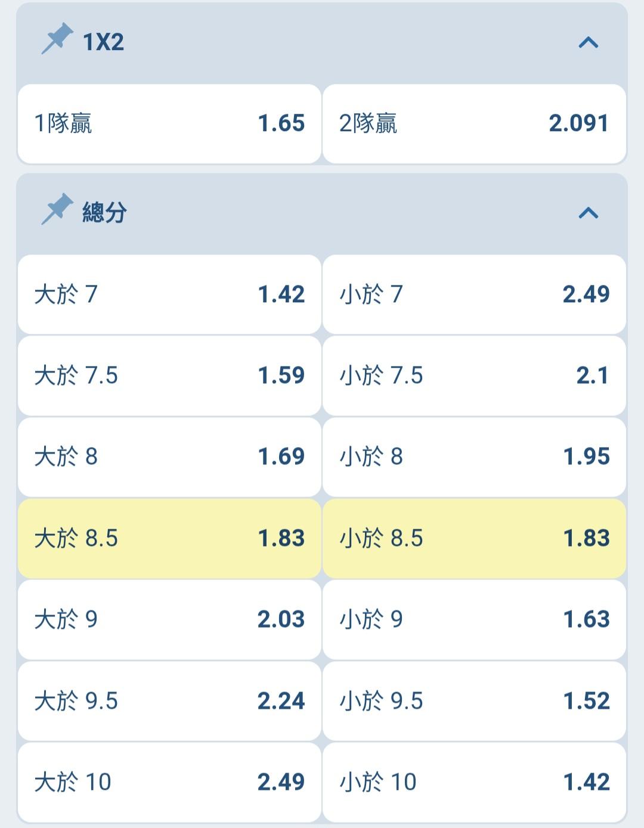The image size is (644, 828).
Task: Pick 小於 7 at 2.49
Action: 474,294
